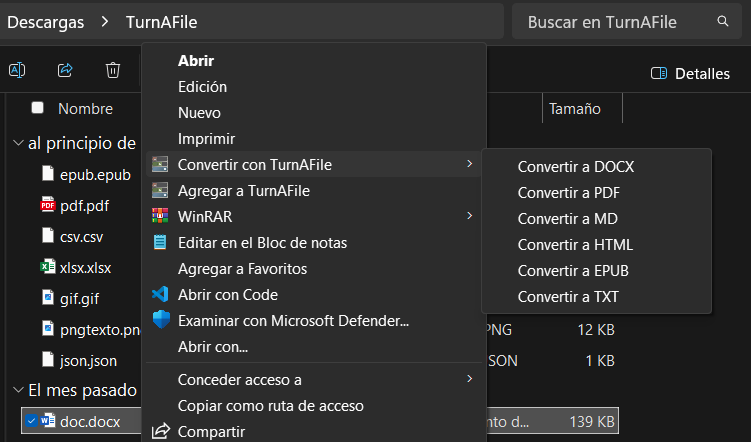Click the PDF file icon
This screenshot has width=751, height=442.
coord(47,205)
